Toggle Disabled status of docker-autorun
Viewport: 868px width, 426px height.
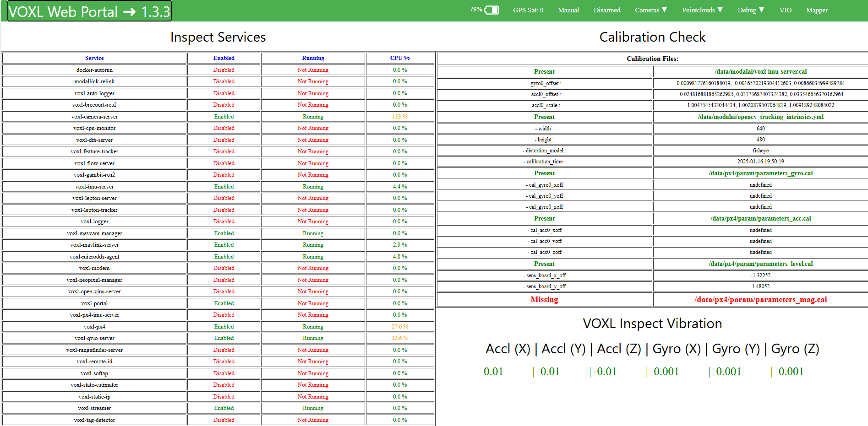(224, 70)
